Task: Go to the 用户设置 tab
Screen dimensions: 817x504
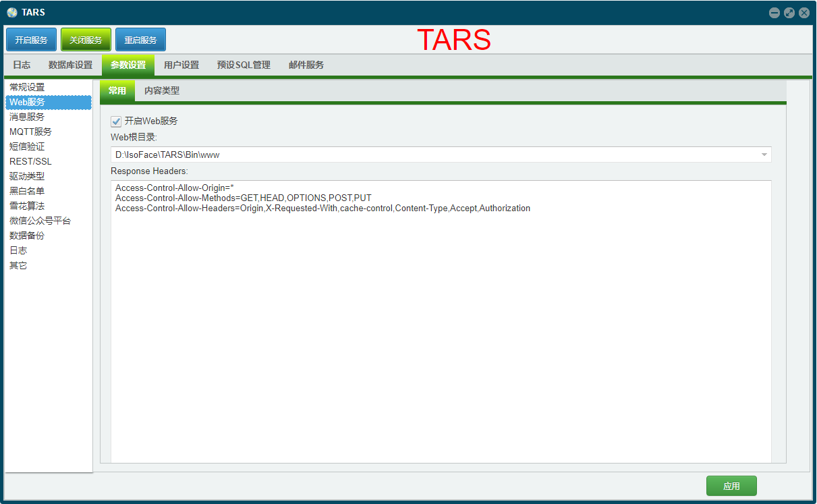Action: point(181,65)
